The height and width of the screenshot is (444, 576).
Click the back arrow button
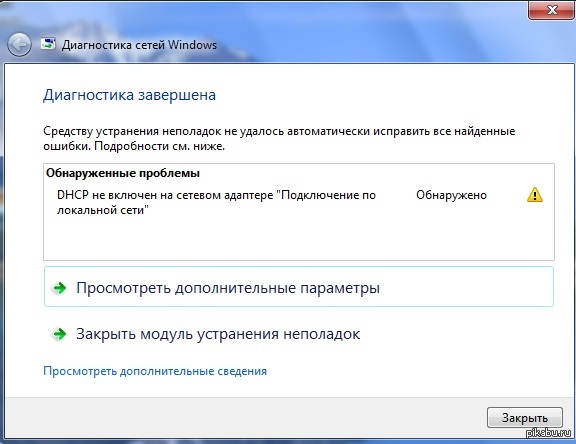point(19,45)
